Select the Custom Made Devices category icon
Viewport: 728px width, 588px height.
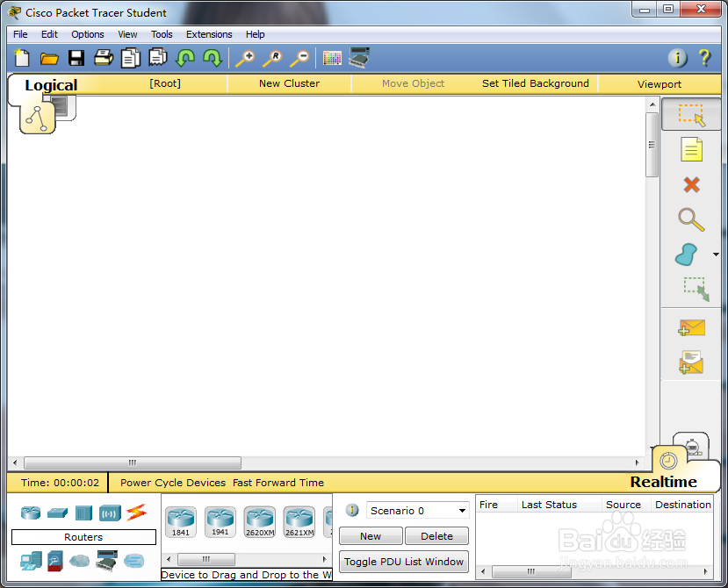(x=107, y=561)
